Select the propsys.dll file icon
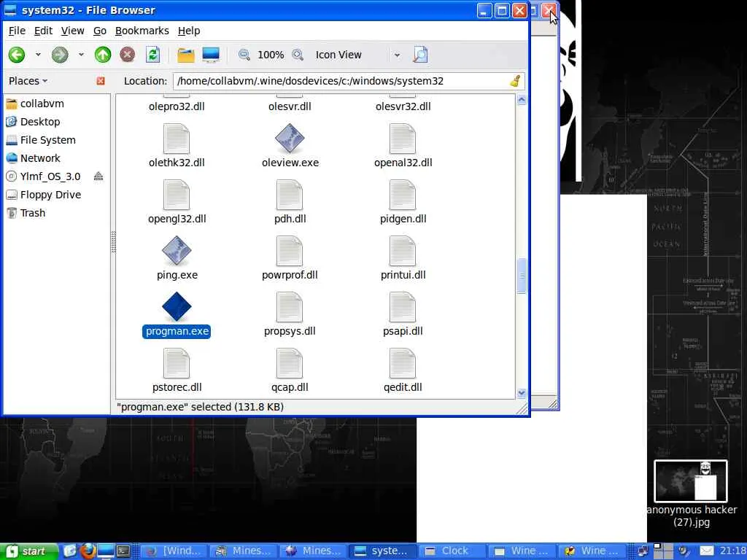The width and height of the screenshot is (747, 560). (x=290, y=307)
